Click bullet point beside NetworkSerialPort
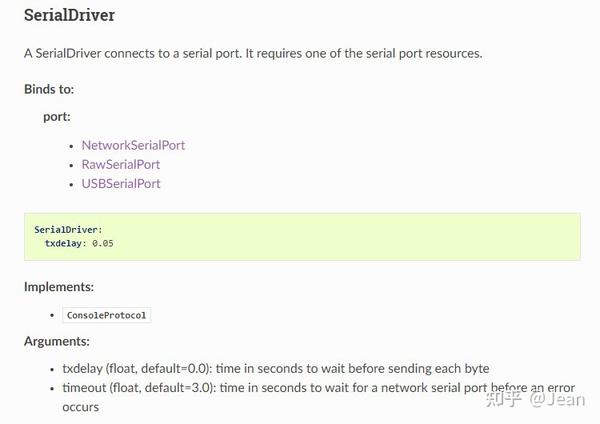Image resolution: width=600 pixels, height=424 pixels. [71, 146]
